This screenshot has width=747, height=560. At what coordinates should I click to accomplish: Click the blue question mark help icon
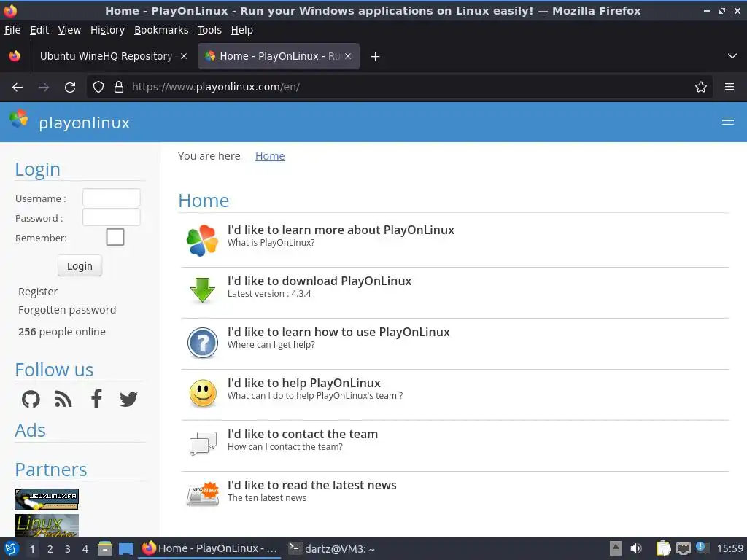coord(203,343)
